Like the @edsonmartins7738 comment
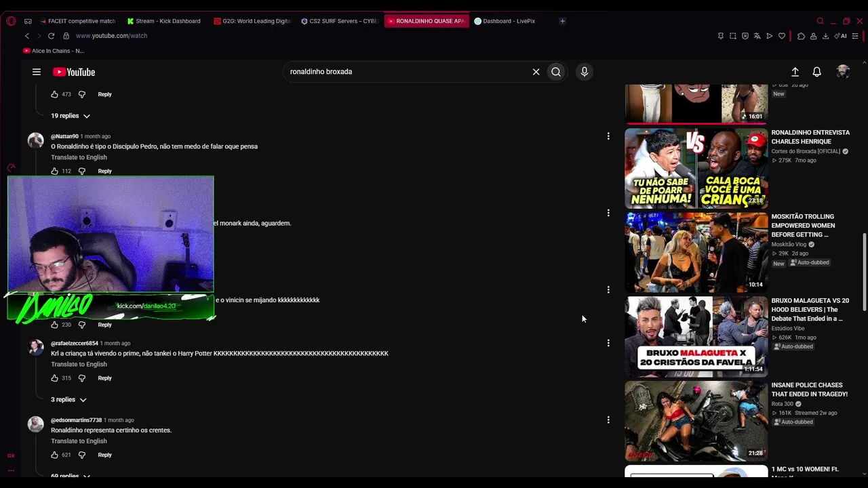 pyautogui.click(x=55, y=455)
